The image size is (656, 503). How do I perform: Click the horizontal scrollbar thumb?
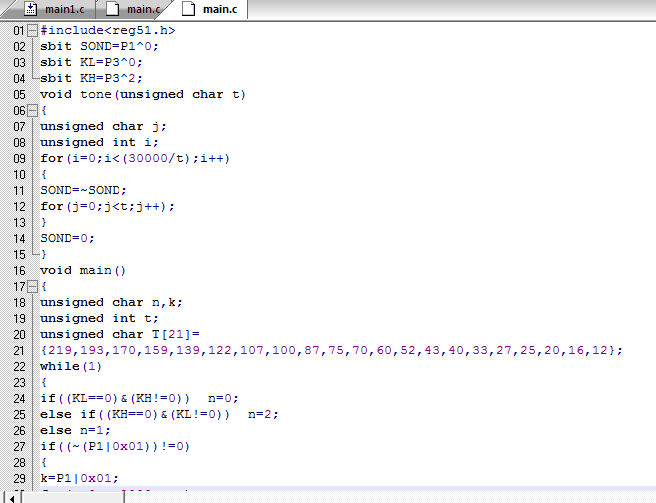[74, 498]
